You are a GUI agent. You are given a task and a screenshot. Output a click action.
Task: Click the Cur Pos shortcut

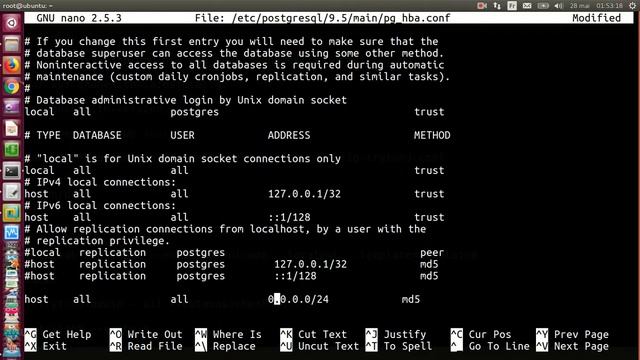click(x=481, y=334)
